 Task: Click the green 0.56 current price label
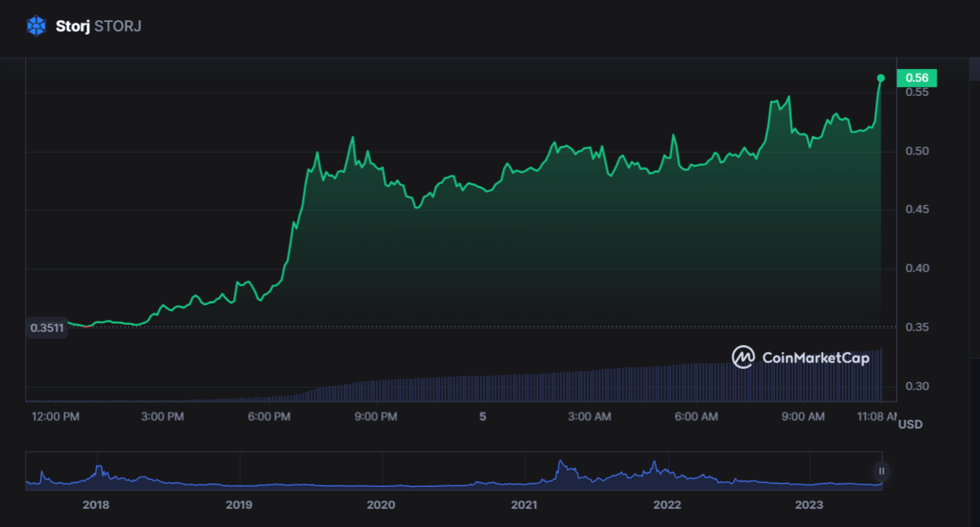click(916, 77)
